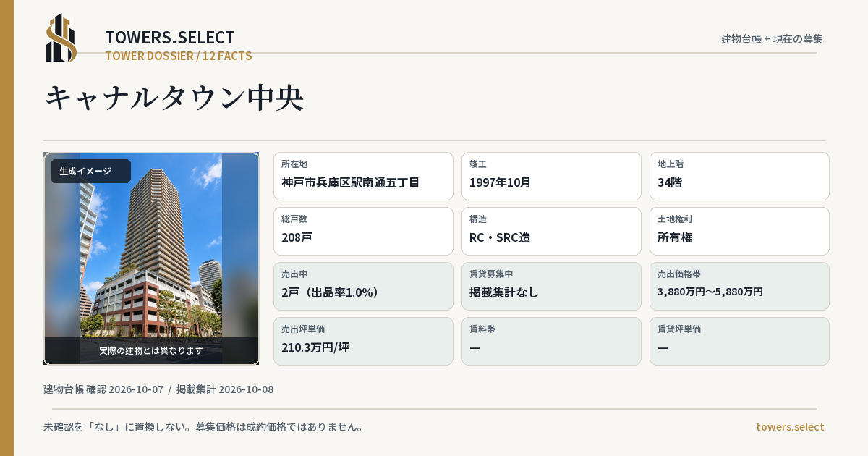
Task: Click the 掲載集計なし rental listings value
Action: 504,292
